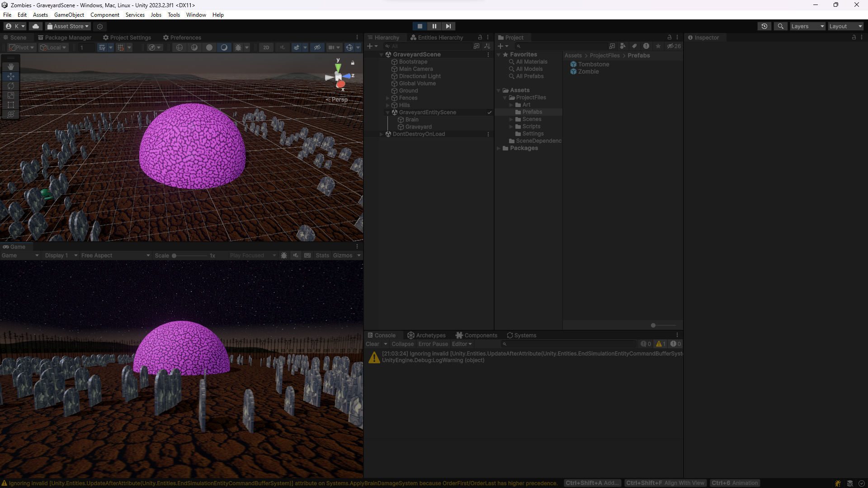Open the GameObject menu
This screenshot has width=868, height=488.
(x=69, y=15)
